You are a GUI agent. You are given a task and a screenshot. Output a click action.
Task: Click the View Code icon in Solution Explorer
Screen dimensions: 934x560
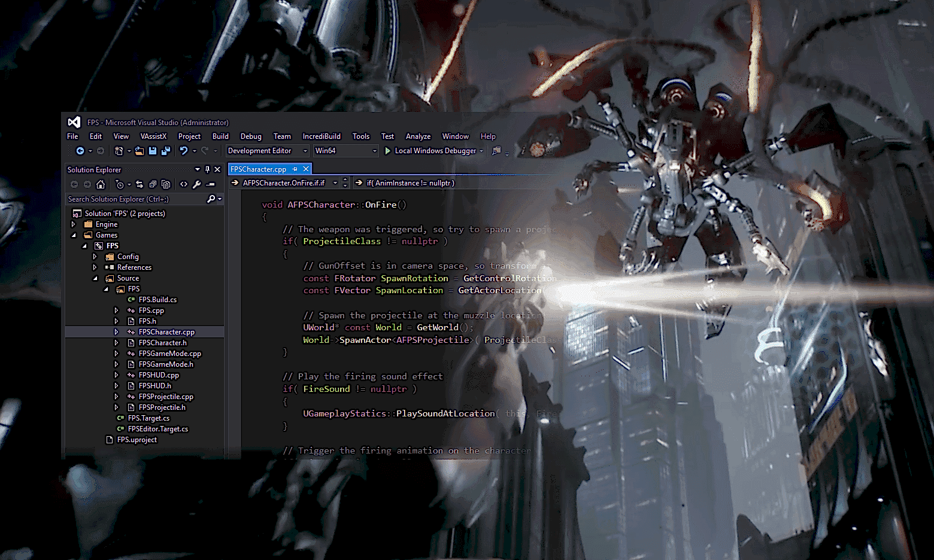pos(184,184)
